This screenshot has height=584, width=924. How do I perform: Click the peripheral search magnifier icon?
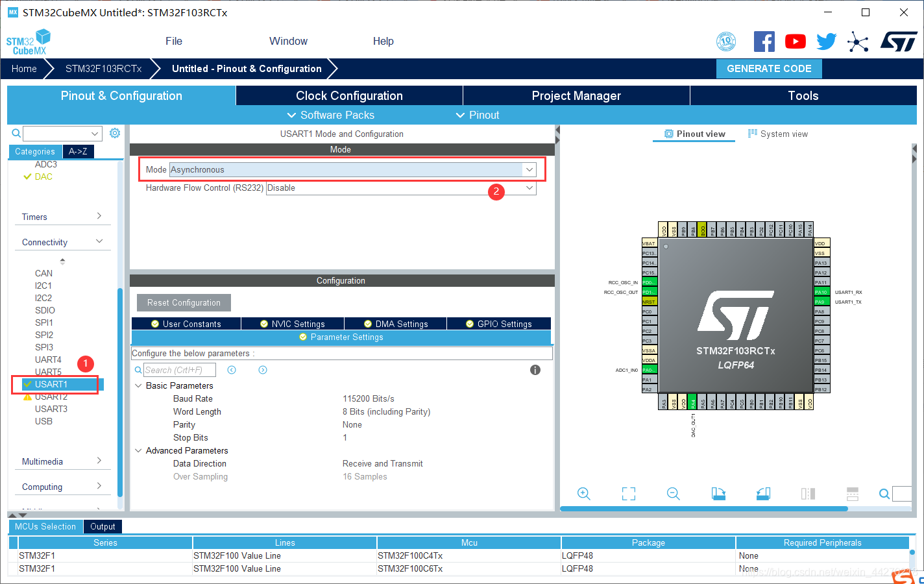(x=16, y=133)
